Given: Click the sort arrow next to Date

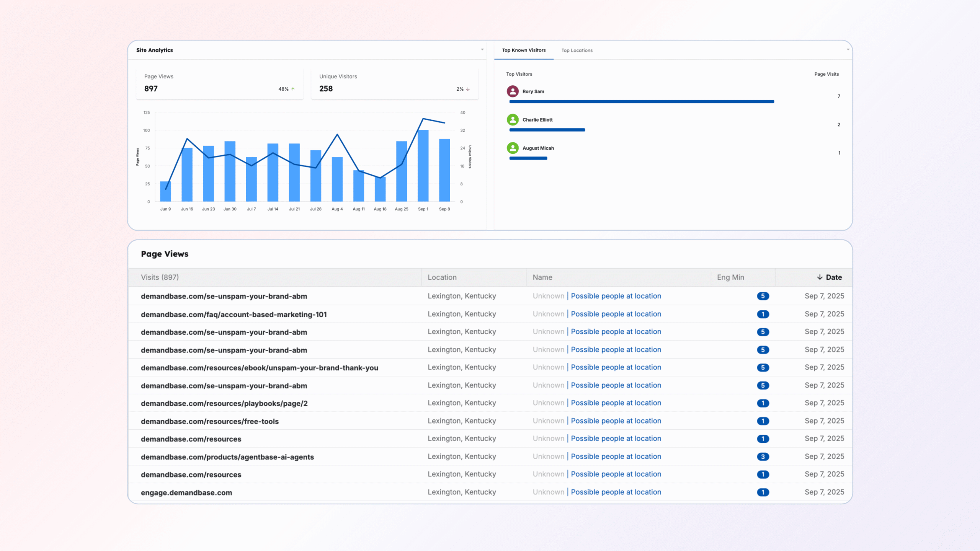Looking at the screenshot, I should pos(820,277).
